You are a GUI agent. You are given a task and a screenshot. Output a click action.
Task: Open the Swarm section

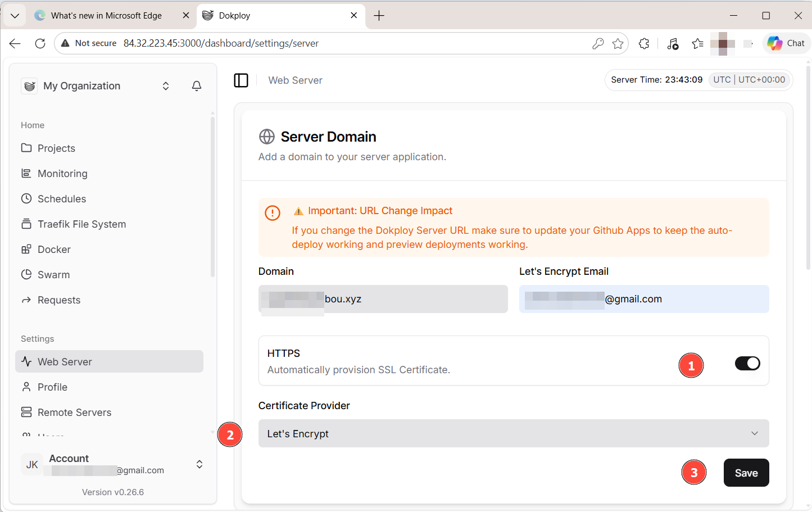pos(53,274)
